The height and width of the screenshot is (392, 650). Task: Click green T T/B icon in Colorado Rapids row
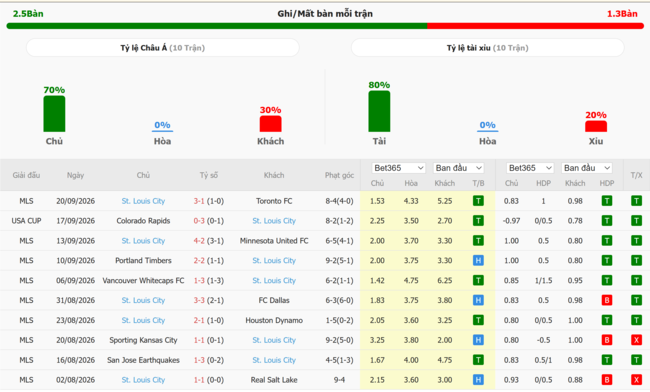pyautogui.click(x=478, y=221)
